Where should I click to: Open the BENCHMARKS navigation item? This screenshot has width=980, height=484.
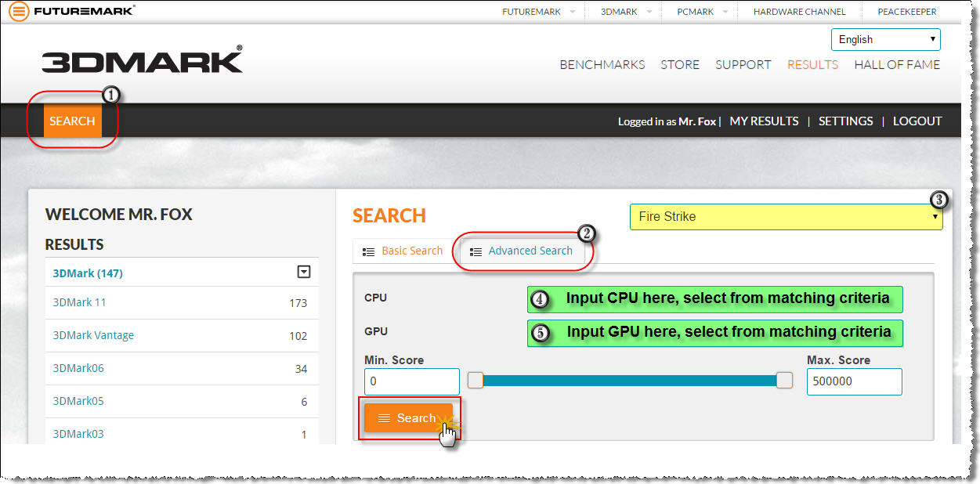pos(602,65)
